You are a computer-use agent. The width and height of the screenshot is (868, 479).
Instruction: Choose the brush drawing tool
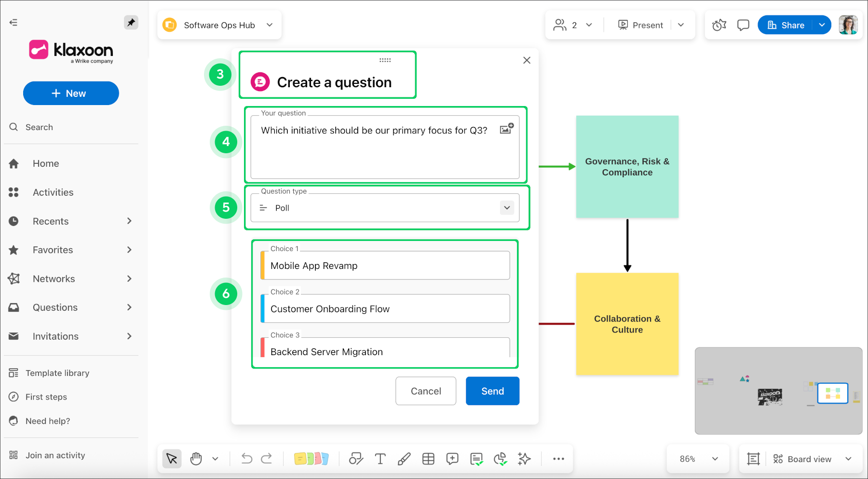click(404, 459)
